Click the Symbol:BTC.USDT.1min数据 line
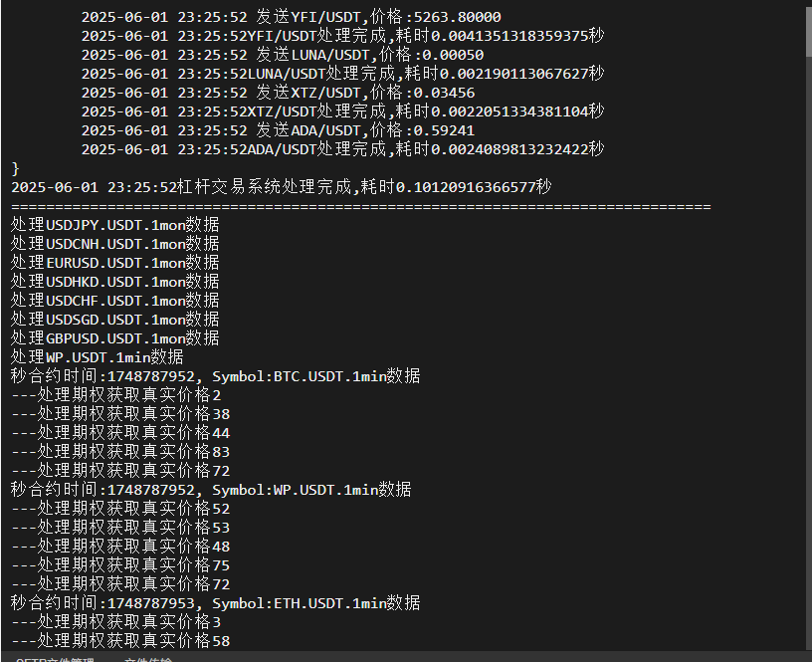The image size is (812, 662). (215, 376)
